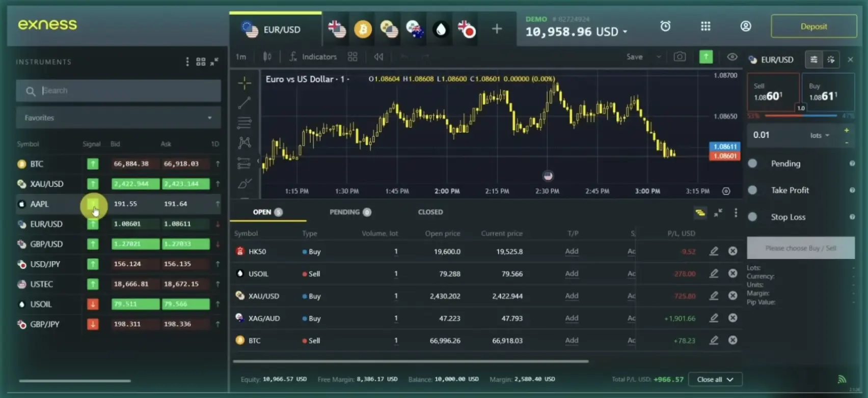
Task: Add a new instrument tab with plus
Action: pos(497,29)
